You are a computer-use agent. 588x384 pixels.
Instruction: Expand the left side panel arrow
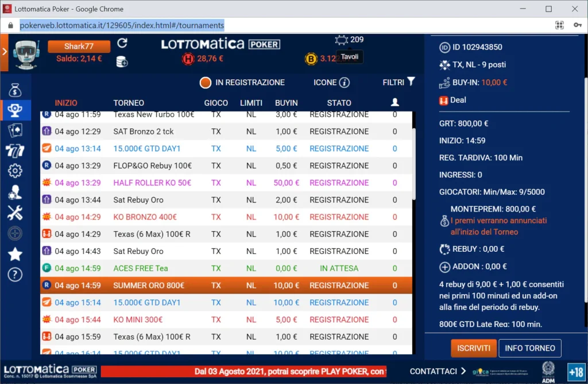click(x=4, y=52)
